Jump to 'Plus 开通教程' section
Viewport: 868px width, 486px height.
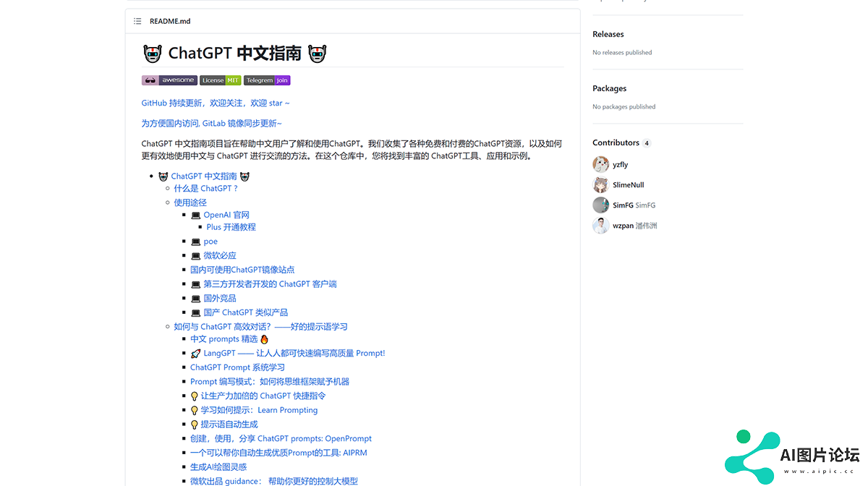[x=231, y=227]
